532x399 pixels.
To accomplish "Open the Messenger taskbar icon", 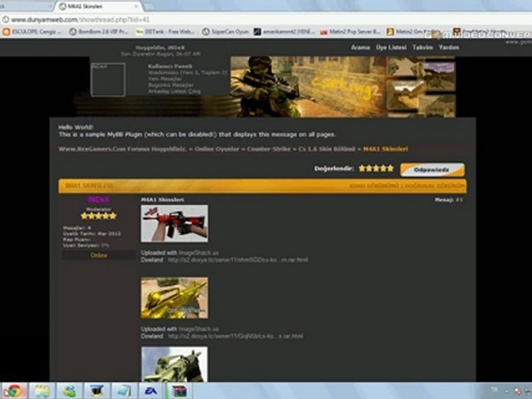I will click(69, 391).
